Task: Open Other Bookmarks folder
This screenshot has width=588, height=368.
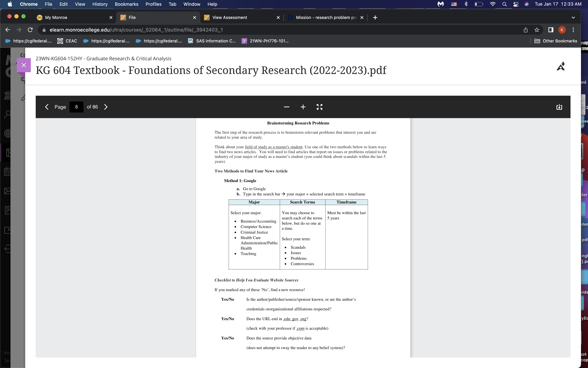Action: coord(556,41)
